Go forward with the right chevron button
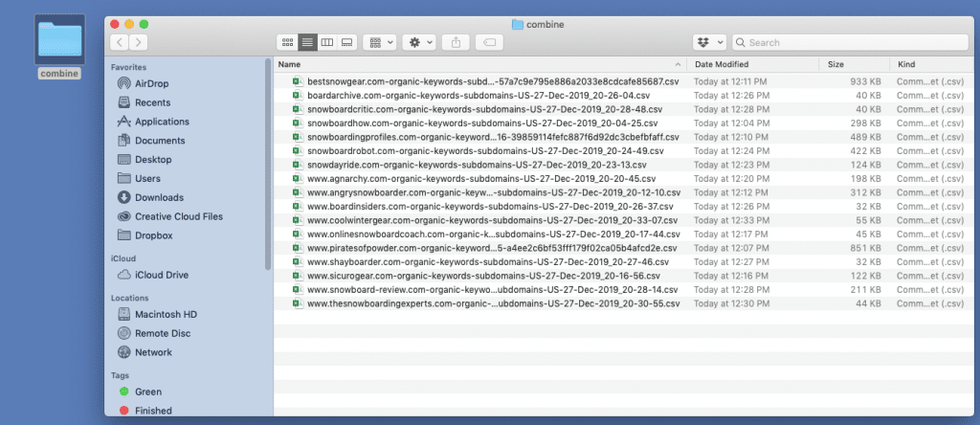Viewport: 980px width, 425px height. 139,42
